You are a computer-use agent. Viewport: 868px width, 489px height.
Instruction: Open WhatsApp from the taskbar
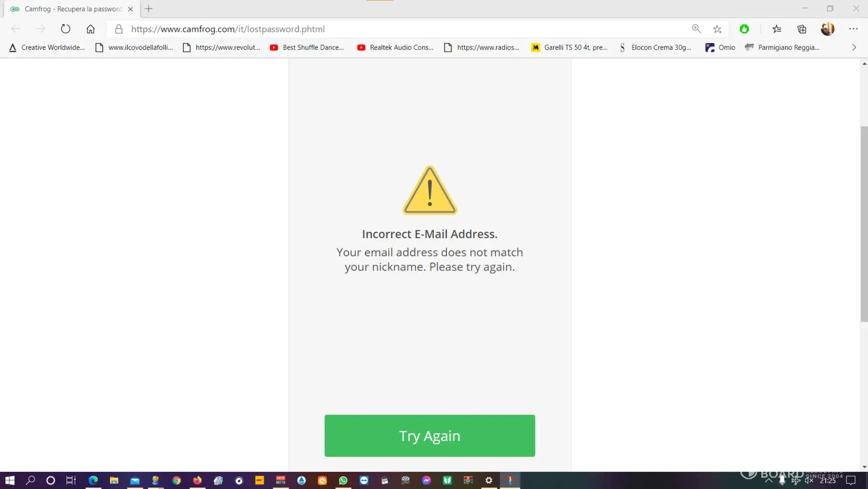(343, 481)
